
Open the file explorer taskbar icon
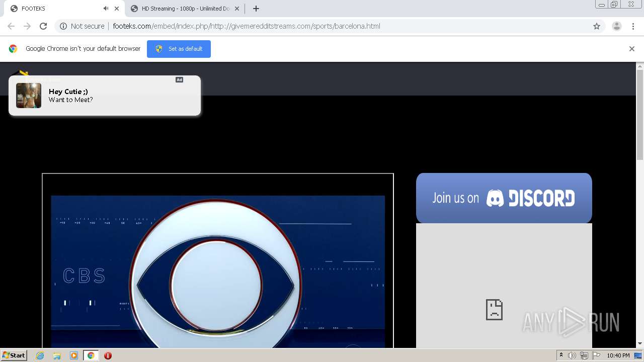coord(57,355)
